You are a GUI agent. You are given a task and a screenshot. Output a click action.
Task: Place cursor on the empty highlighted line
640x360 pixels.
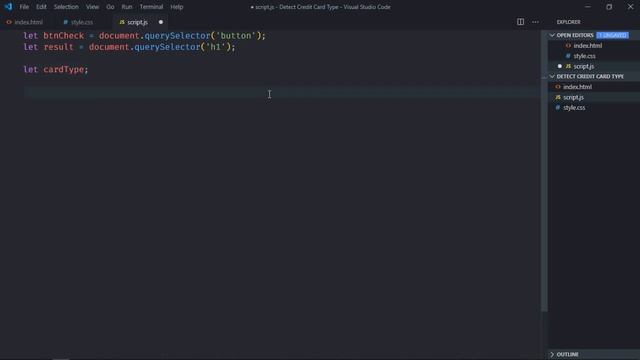(282, 92)
